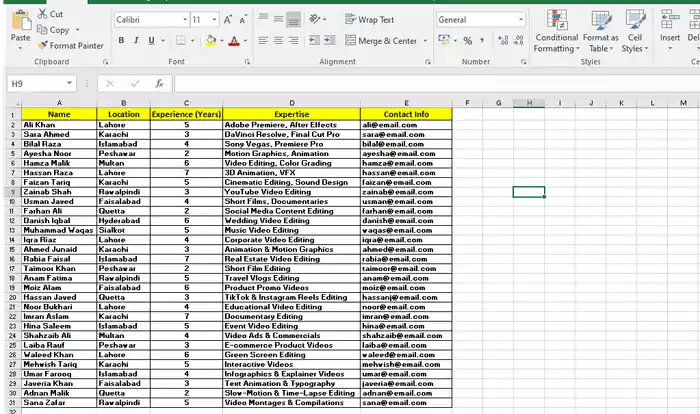Click the Name header cell

tap(59, 114)
